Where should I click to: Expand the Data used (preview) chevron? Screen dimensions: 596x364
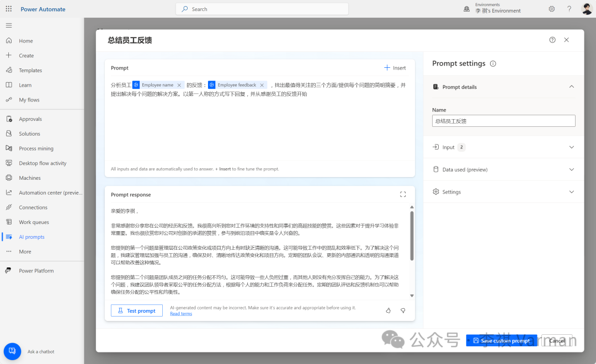(x=571, y=169)
